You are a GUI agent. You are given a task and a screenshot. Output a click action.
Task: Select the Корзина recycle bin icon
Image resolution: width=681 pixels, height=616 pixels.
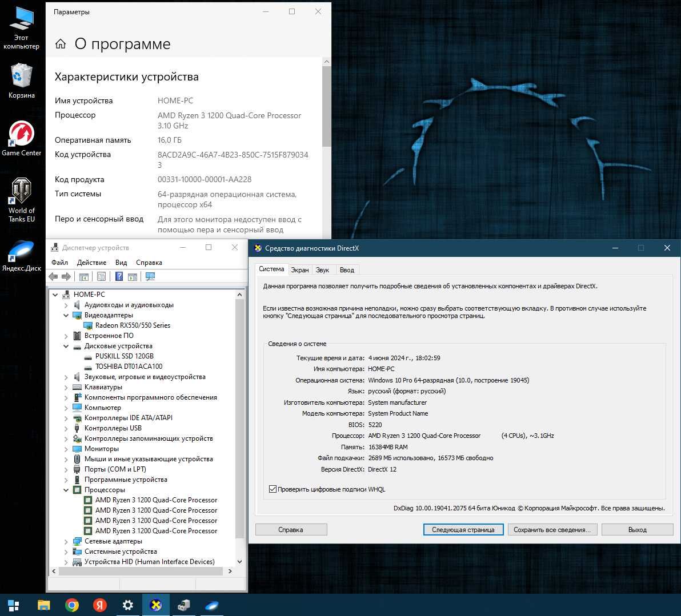click(x=21, y=81)
